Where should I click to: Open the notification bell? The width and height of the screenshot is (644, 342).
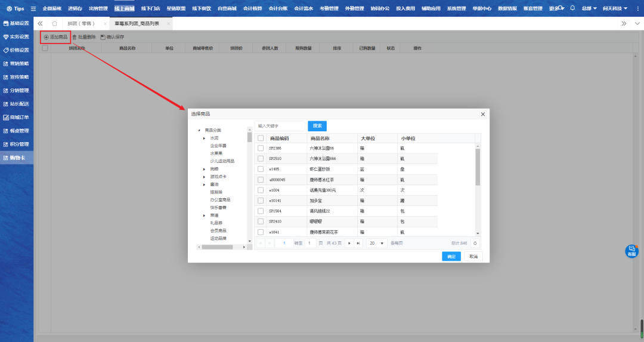coord(572,8)
